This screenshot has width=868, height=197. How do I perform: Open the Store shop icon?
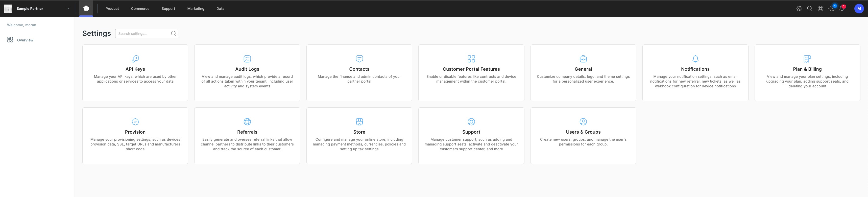click(x=359, y=121)
